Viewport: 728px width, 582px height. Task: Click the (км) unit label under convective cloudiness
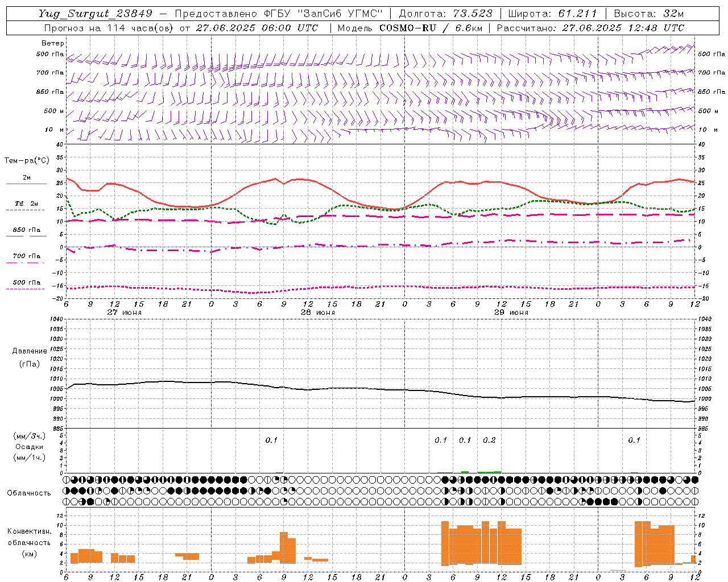29,554
